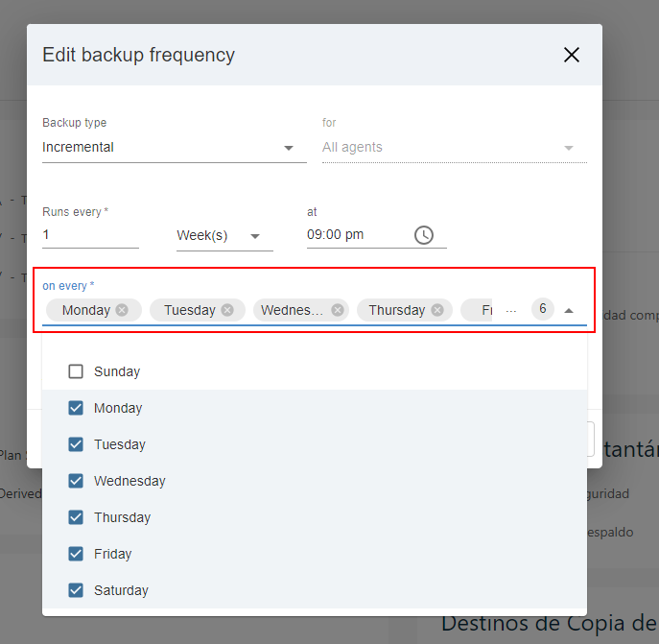Select the Thursday option in list
This screenshot has height=644, width=659.
[x=122, y=517]
